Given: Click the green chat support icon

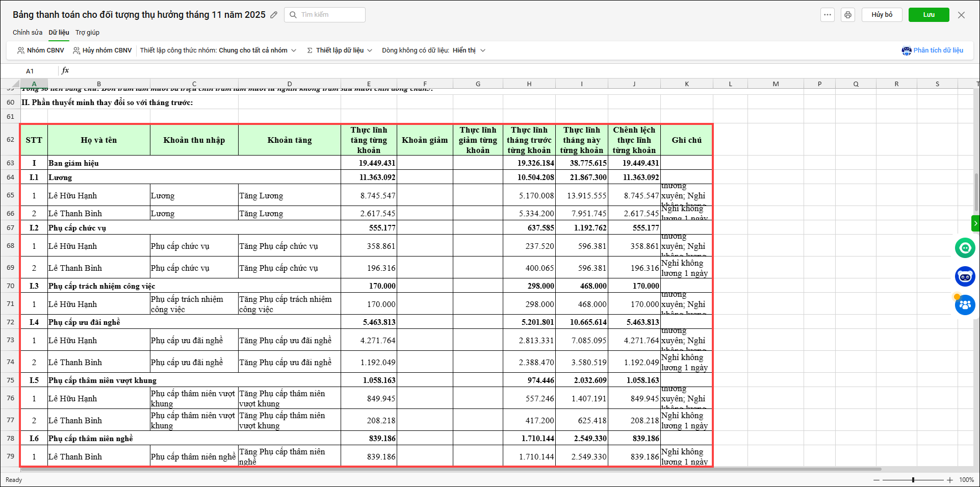Looking at the screenshot, I should click(x=965, y=248).
